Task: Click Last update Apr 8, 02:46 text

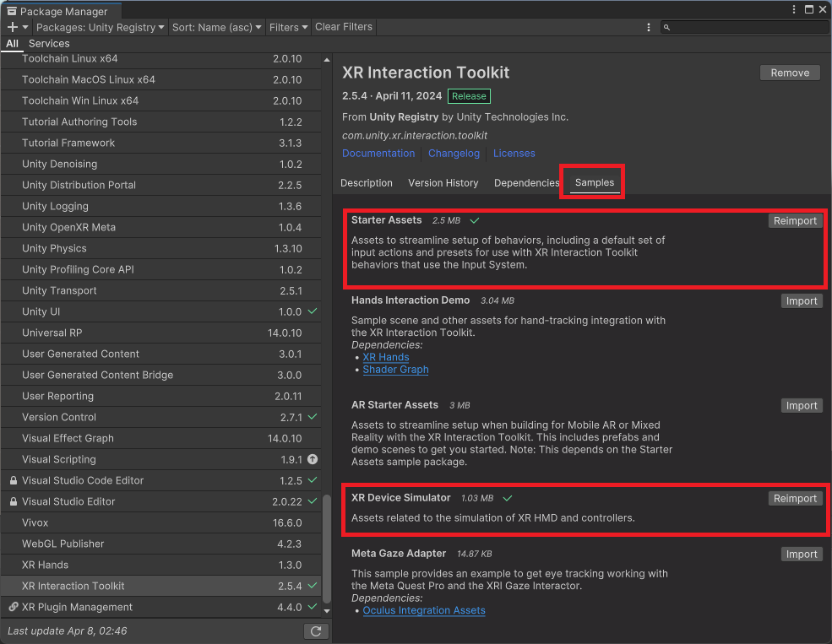Action: [68, 631]
